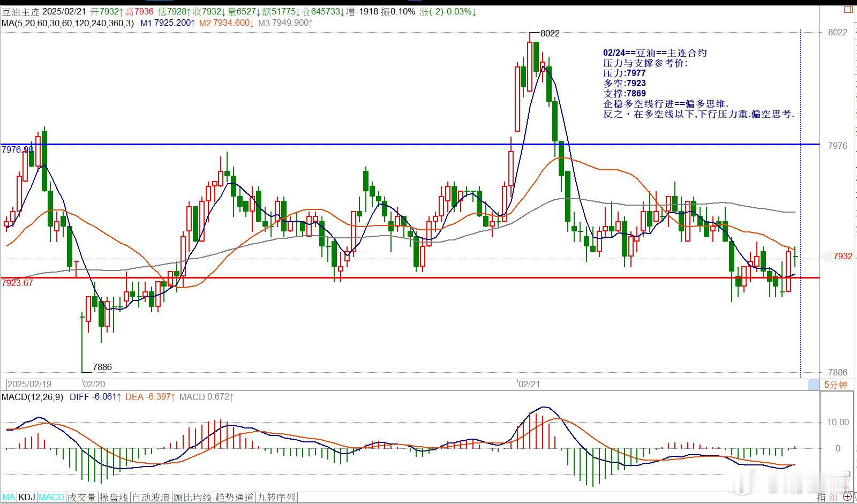Open the 自动波浪 indicator tab
The height and width of the screenshot is (504, 857).
(151, 498)
